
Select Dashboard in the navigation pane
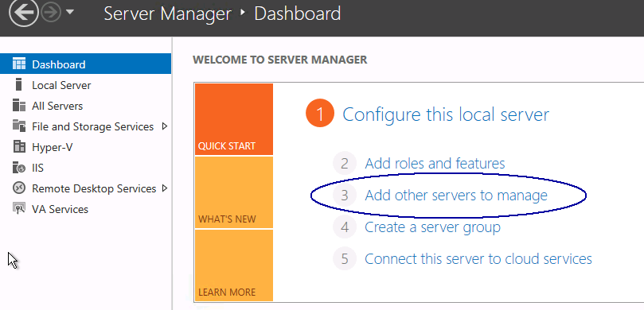pos(85,64)
